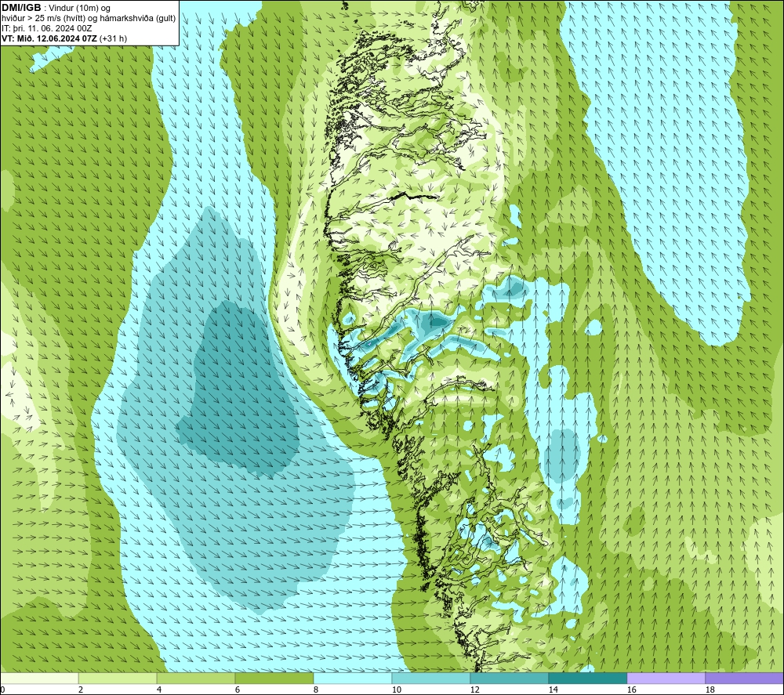This screenshot has height=695, width=784.
Task: Click the scale label "10"
Action: click(396, 690)
